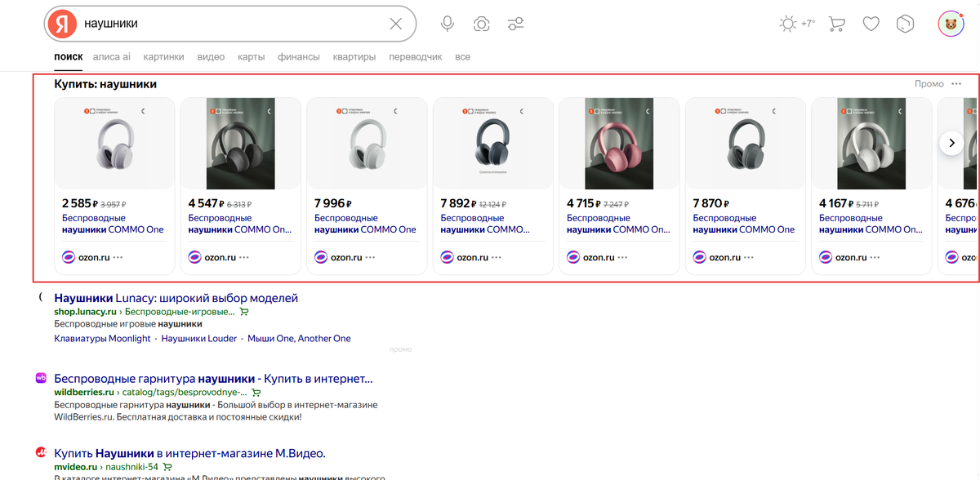Follow the Мыши One, Another One sitelink

(x=300, y=338)
